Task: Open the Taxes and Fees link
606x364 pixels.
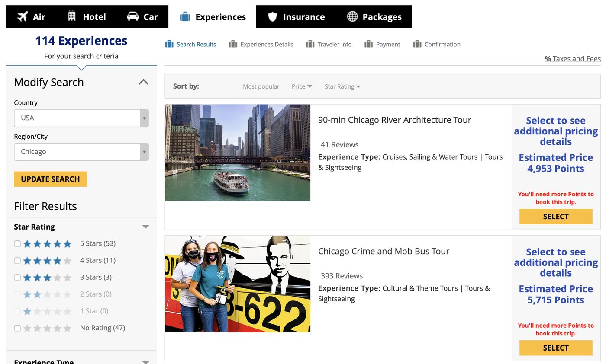Action: pyautogui.click(x=573, y=59)
